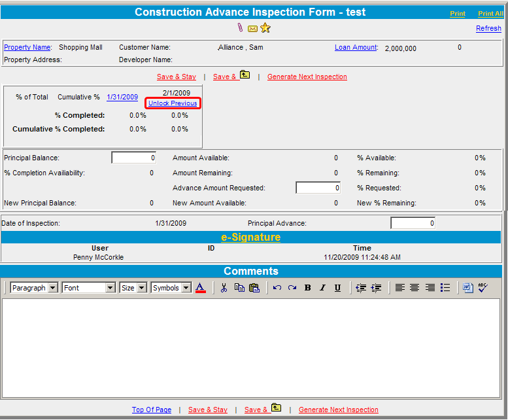
Task: Redo last edit in comments
Action: (x=292, y=287)
